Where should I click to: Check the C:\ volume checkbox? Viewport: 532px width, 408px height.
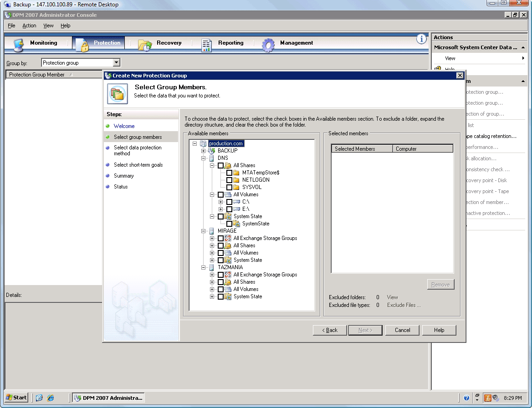click(230, 202)
